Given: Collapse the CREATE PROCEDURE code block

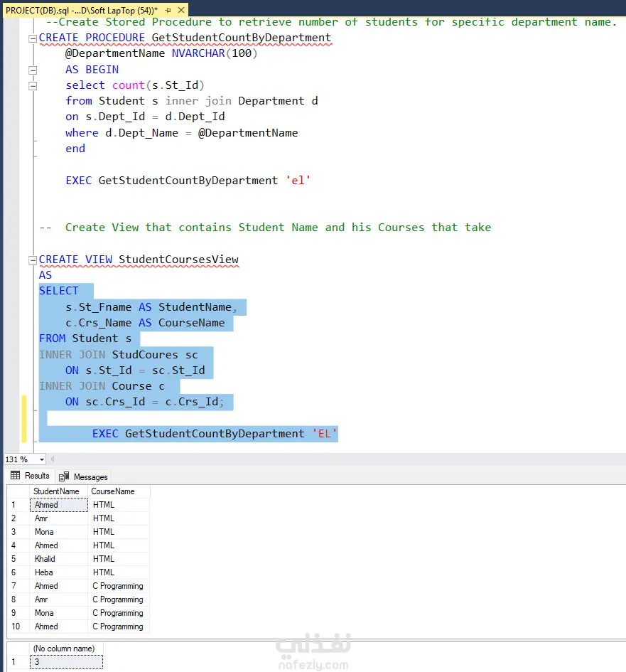Looking at the screenshot, I should [33, 38].
